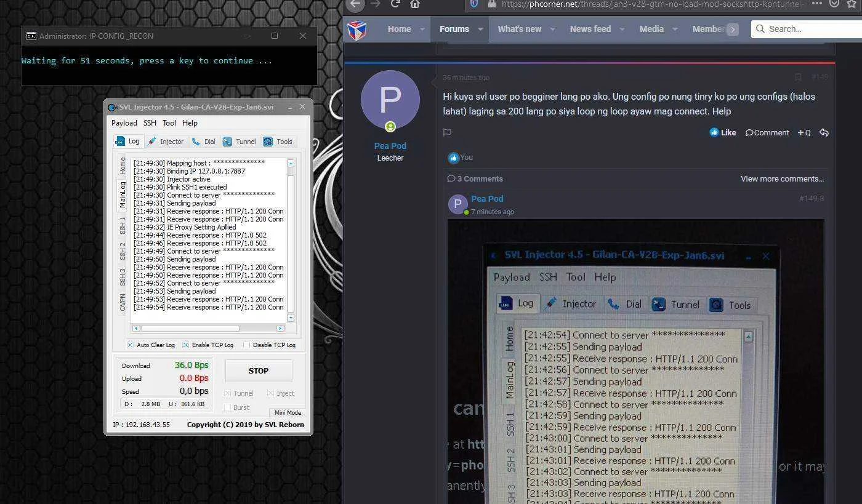Screen dimensions: 862x504
Task: Click the small P avatar in comment
Action: [457, 204]
